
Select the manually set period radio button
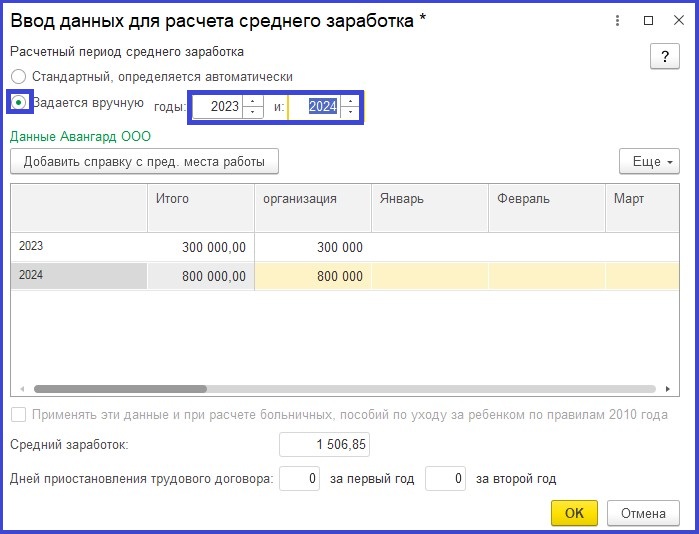coord(19,103)
